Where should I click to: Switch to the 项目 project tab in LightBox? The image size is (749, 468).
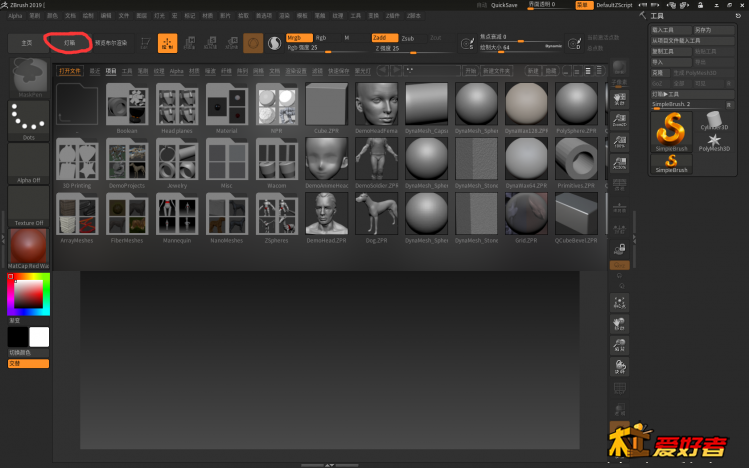pos(111,71)
